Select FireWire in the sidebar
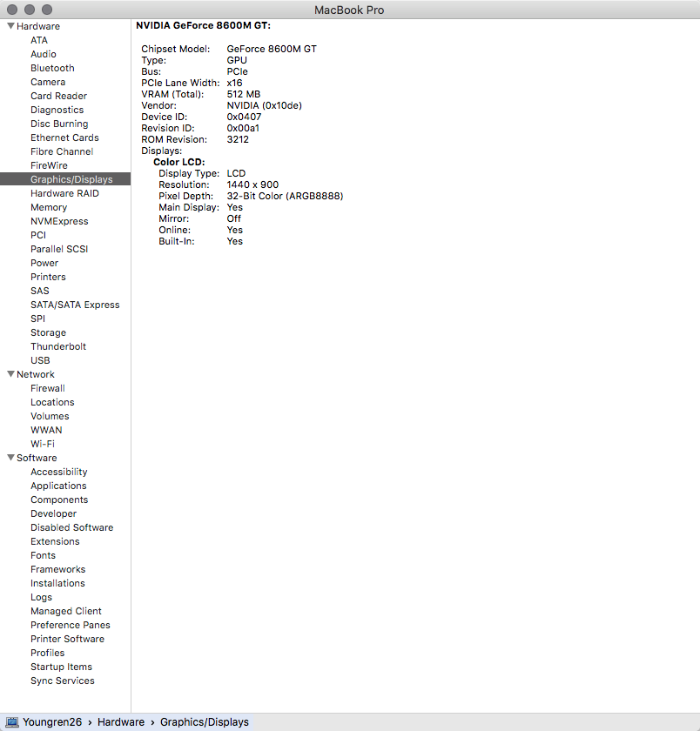700x731 pixels. pos(49,165)
